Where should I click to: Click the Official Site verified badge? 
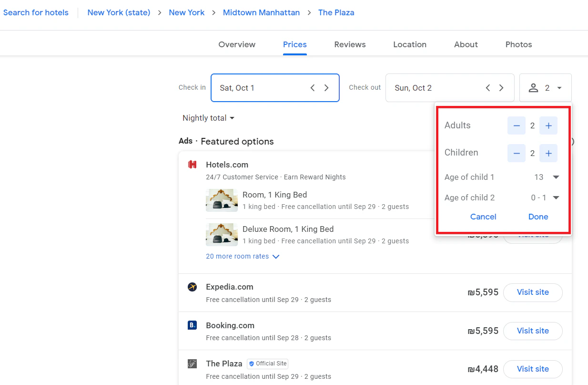(x=268, y=364)
